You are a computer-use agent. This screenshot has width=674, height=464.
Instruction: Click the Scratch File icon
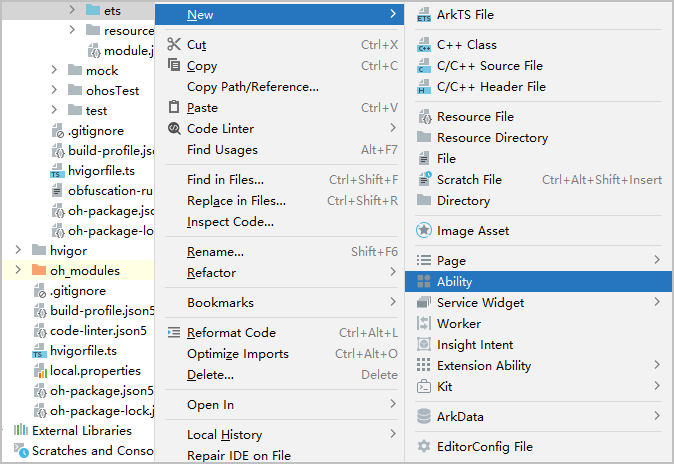(x=424, y=180)
